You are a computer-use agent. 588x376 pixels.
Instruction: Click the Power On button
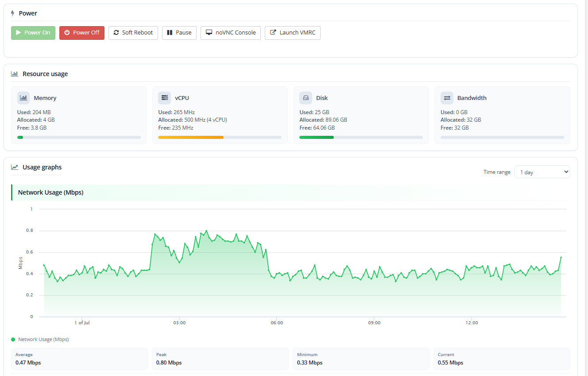[33, 33]
